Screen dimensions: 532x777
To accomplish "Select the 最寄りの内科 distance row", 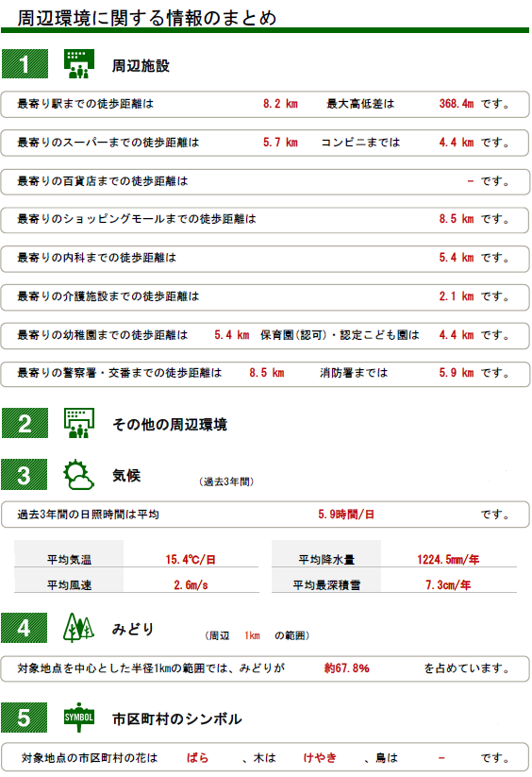I will click(x=265, y=258).
